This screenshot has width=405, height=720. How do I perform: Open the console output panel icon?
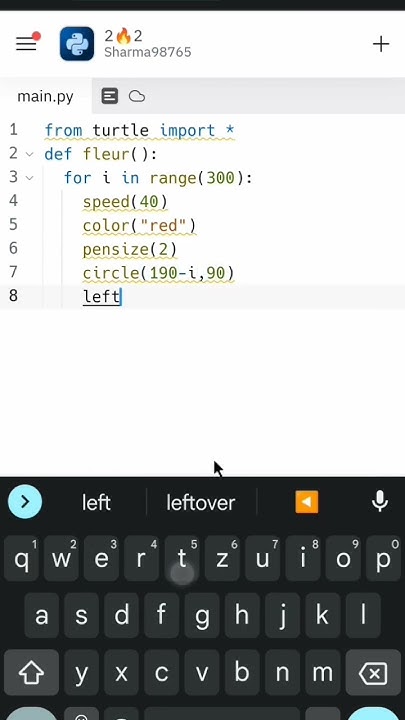point(110,96)
